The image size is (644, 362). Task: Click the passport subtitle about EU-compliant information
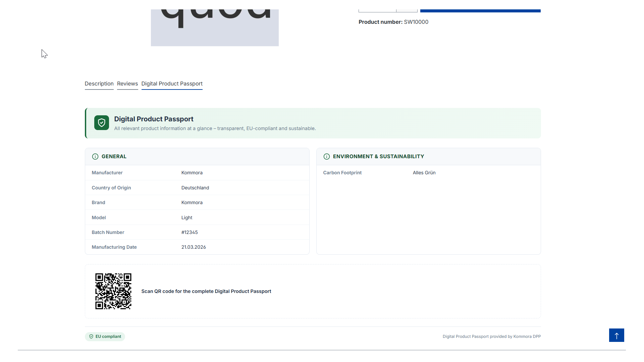[x=215, y=128]
